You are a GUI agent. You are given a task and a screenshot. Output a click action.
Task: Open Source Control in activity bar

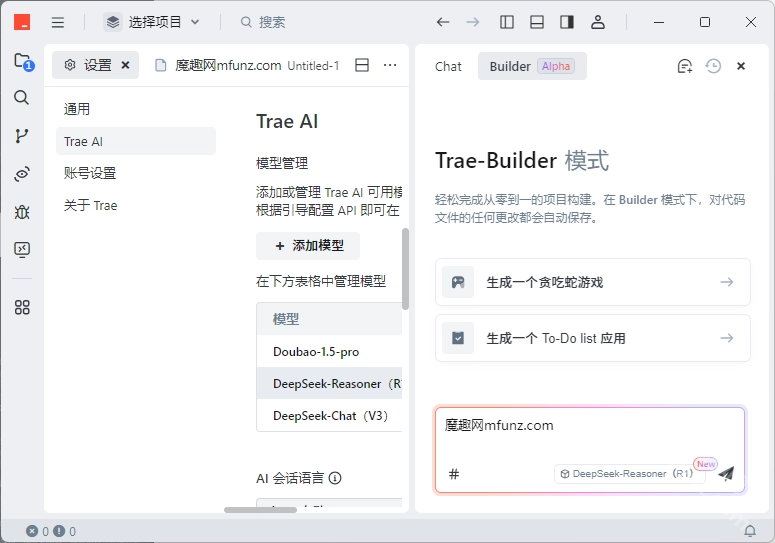pyautogui.click(x=22, y=136)
